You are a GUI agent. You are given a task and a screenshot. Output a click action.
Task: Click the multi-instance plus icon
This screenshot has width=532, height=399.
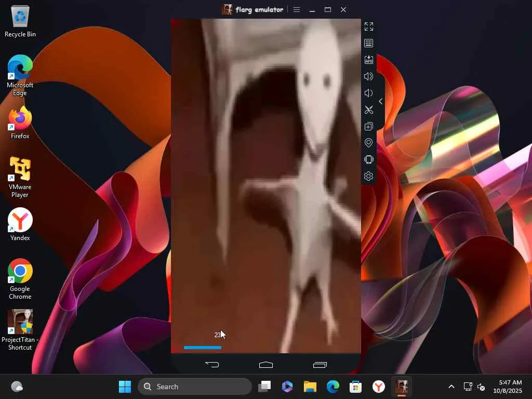[x=368, y=126]
